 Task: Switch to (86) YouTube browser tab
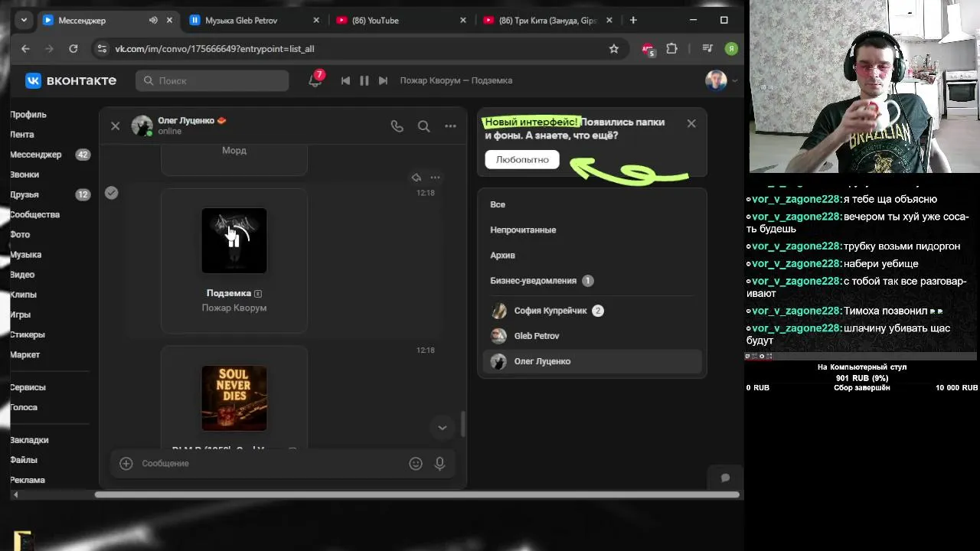(x=402, y=21)
